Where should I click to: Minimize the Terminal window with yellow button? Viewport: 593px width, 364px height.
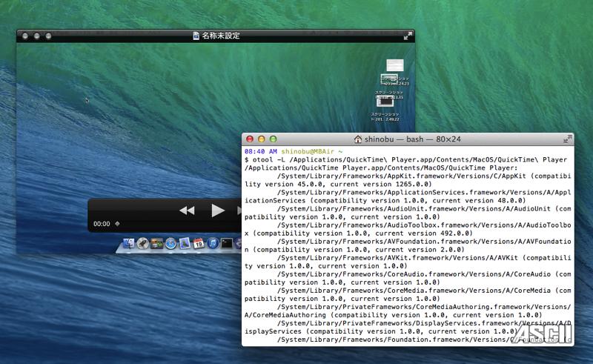point(261,139)
